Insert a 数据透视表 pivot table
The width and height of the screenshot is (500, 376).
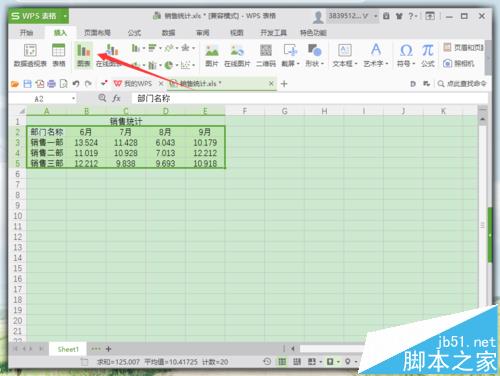pos(30,55)
